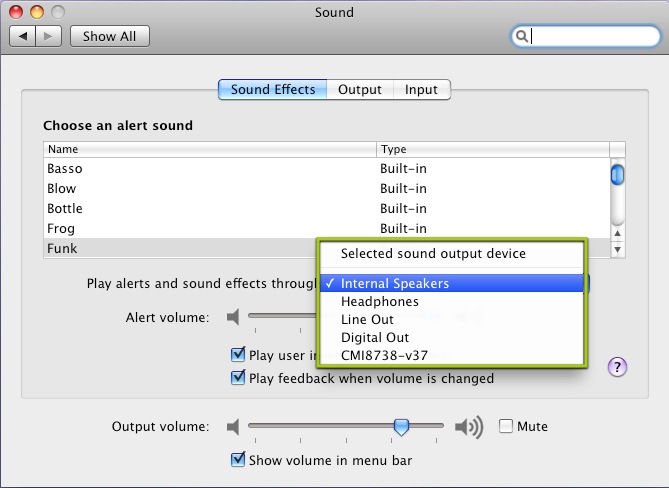Switch to the Input tab
The height and width of the screenshot is (488, 669).
(x=421, y=89)
